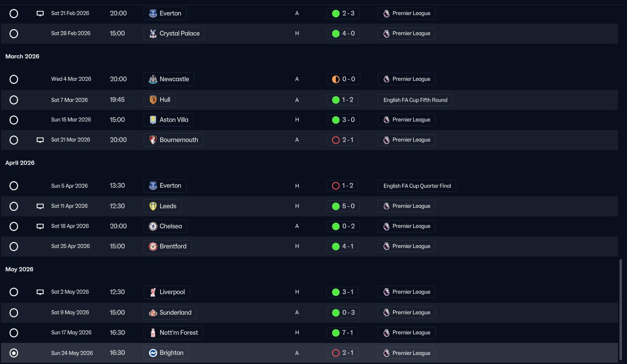The height and width of the screenshot is (364, 627).
Task: Click the half-orange draw indicator for Newcastle
Action: pos(336,79)
